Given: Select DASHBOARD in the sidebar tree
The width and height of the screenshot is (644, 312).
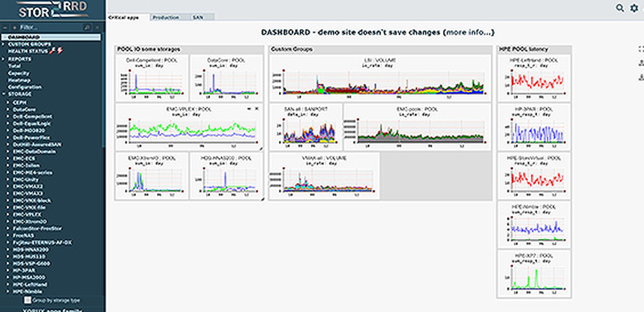Looking at the screenshot, I should (51, 37).
